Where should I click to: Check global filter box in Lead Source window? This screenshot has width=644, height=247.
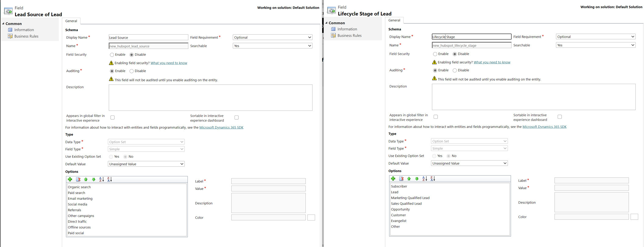tap(113, 118)
